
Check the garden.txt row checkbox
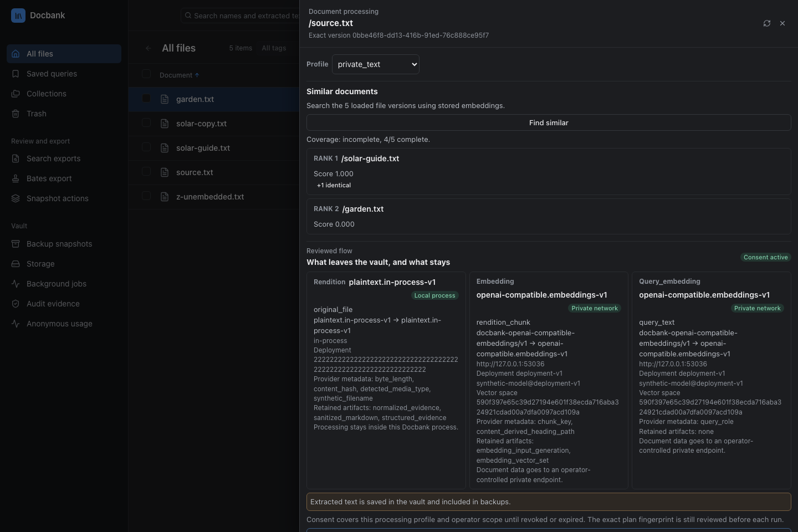pos(146,98)
